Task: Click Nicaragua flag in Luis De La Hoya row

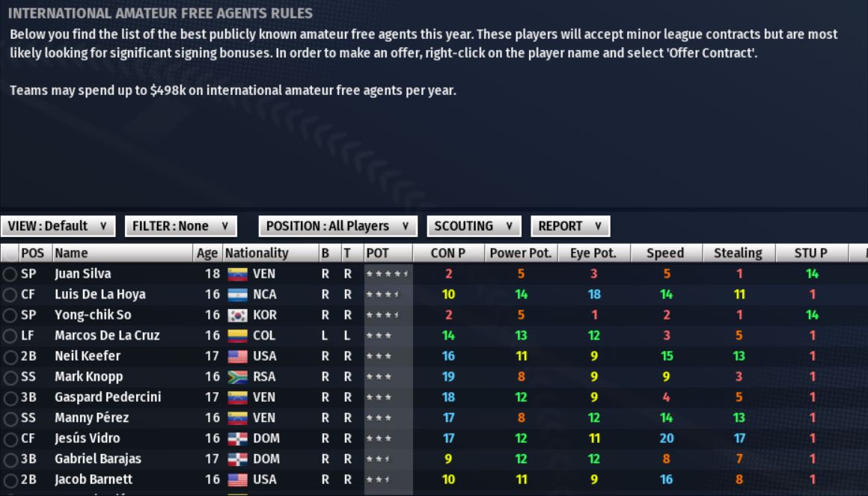Action: (x=237, y=295)
